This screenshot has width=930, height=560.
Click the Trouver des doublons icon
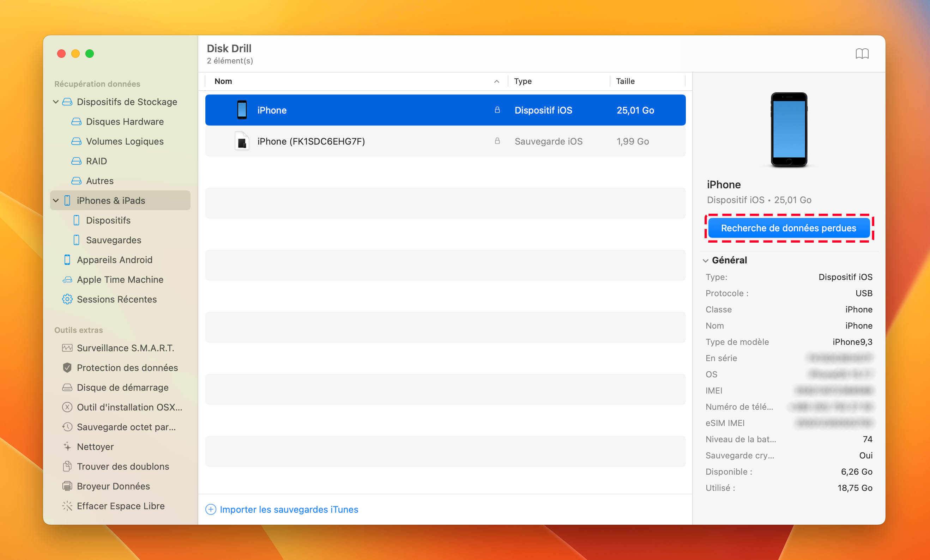pos(67,467)
